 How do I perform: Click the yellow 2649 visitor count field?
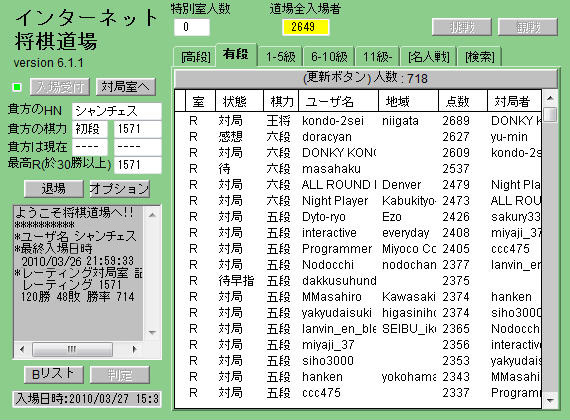[305, 27]
